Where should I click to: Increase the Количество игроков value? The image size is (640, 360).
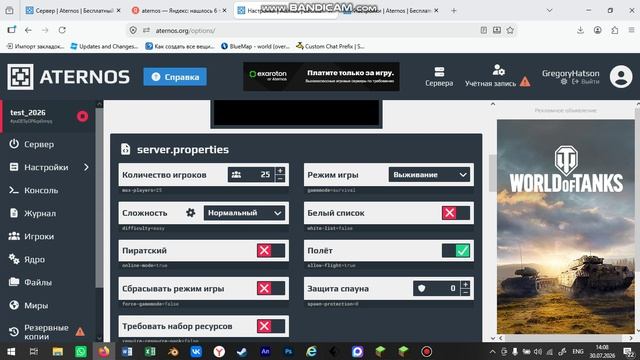pos(280,171)
